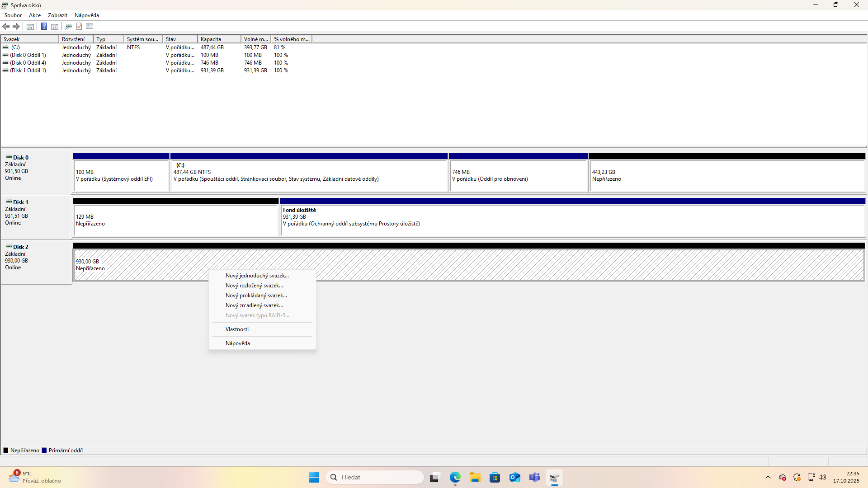Click the blue Help question mark toolbar icon
This screenshot has height=488, width=868.
(44, 26)
